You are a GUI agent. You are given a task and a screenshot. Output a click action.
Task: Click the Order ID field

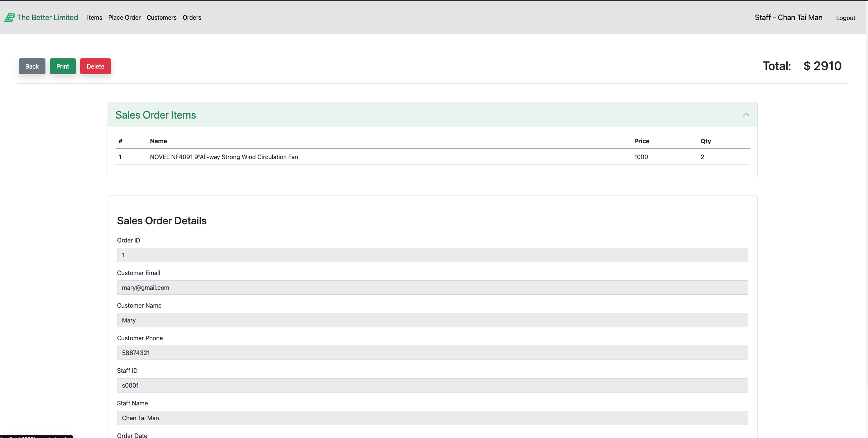click(x=432, y=255)
